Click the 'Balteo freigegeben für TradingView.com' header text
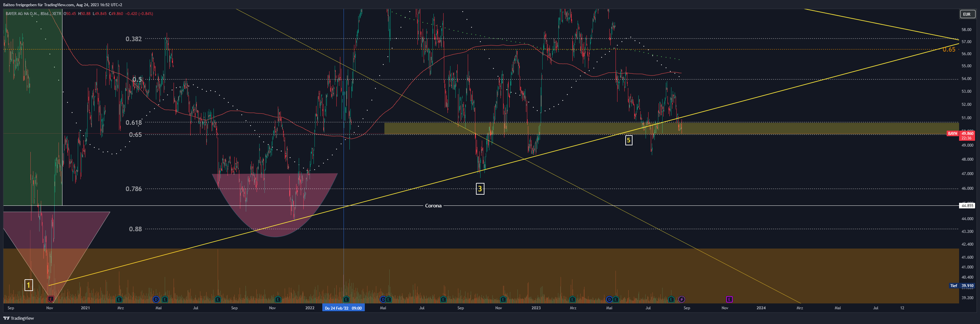980x324 pixels. [x=39, y=5]
